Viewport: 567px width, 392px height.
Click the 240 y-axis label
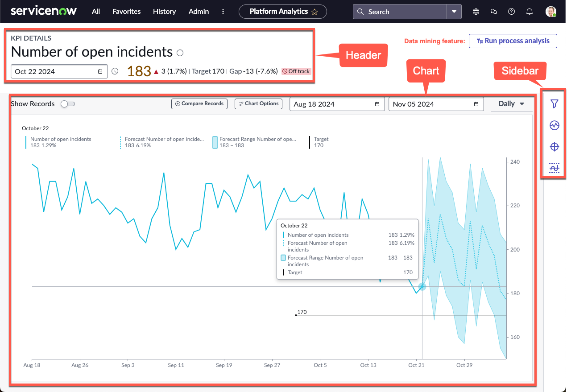tap(514, 162)
